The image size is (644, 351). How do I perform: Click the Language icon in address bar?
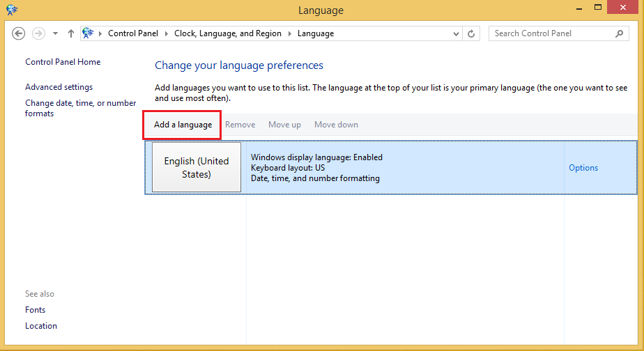[89, 33]
